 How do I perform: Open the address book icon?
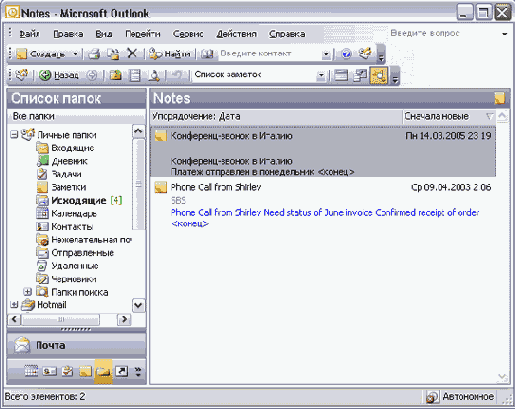pyautogui.click(x=207, y=54)
